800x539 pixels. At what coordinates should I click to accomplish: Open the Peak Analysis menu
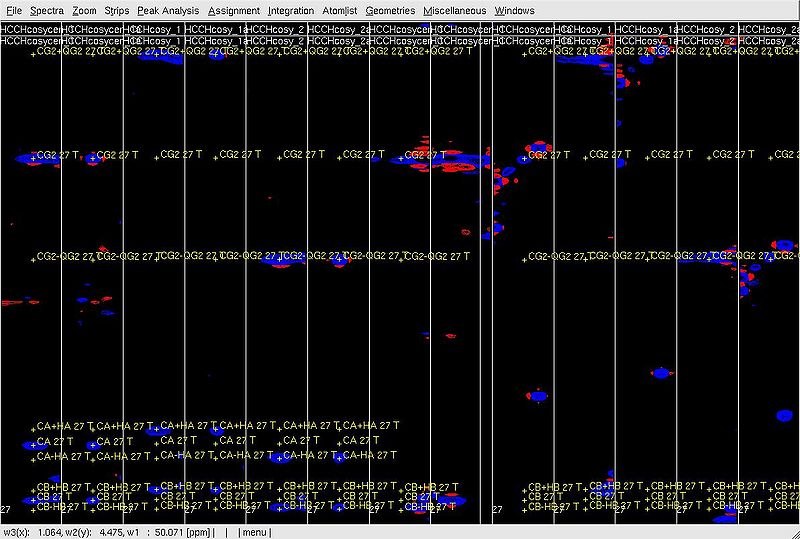[x=168, y=10]
